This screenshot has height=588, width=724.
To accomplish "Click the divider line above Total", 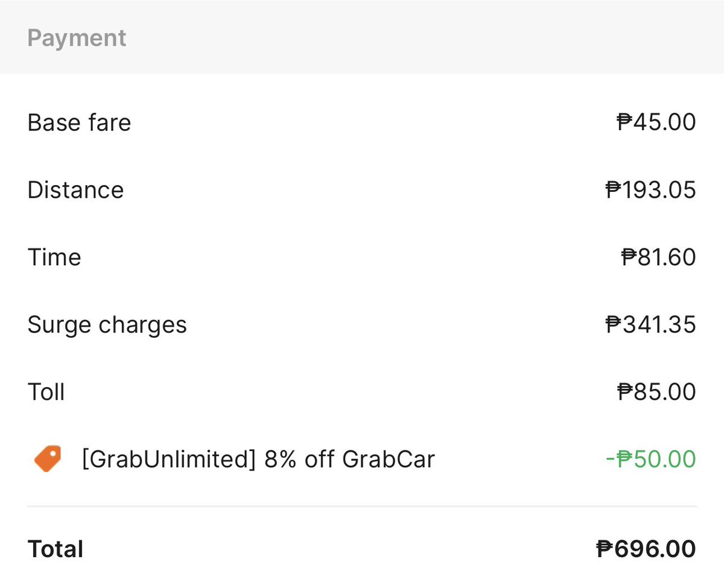I will pos(362,507).
